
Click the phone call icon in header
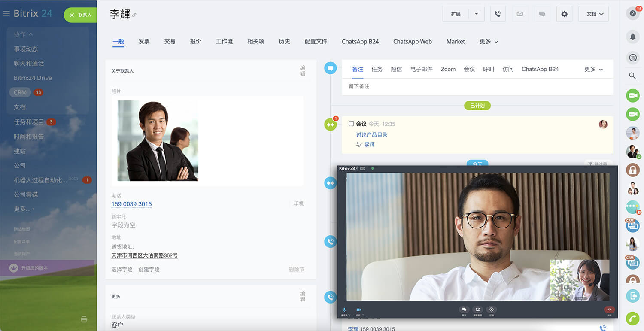coord(498,14)
